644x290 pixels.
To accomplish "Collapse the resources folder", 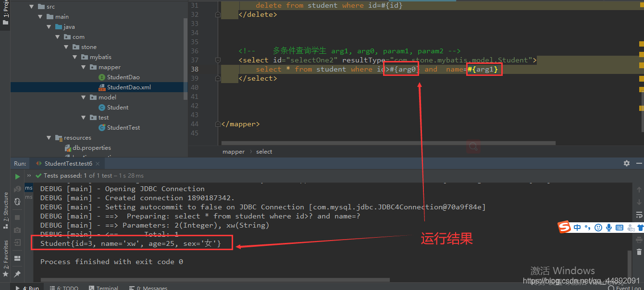I will pyautogui.click(x=49, y=138).
